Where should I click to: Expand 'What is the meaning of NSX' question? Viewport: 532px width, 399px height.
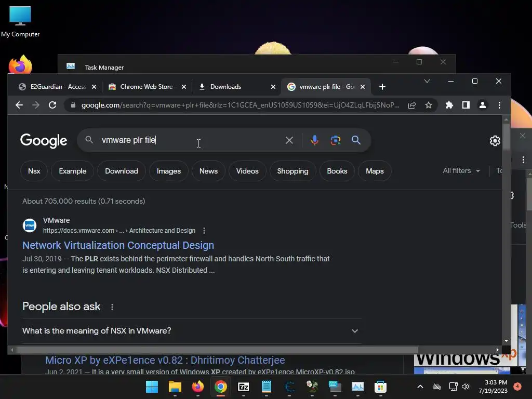(x=192, y=331)
